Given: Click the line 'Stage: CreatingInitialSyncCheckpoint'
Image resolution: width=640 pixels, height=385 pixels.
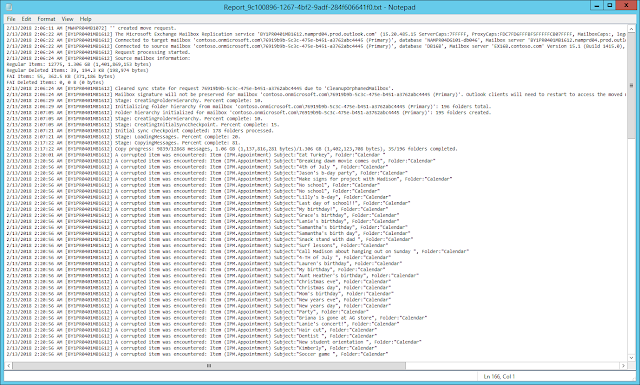Looking at the screenshot, I should pyautogui.click(x=143, y=125).
